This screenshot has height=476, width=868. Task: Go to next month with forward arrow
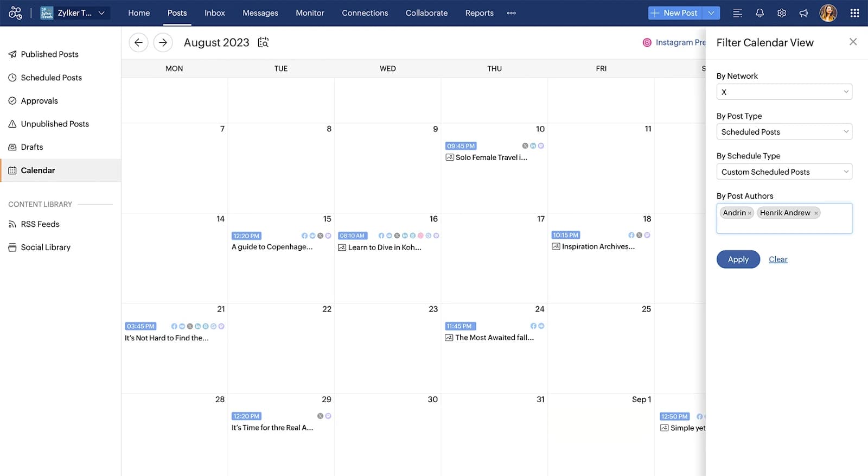point(163,42)
